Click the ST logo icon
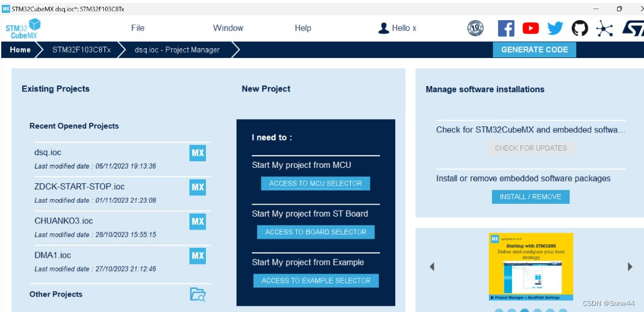The image size is (644, 312). 633,28
